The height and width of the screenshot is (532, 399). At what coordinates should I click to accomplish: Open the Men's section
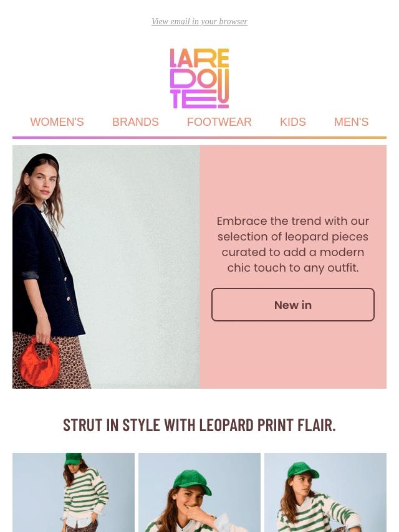coord(351,122)
